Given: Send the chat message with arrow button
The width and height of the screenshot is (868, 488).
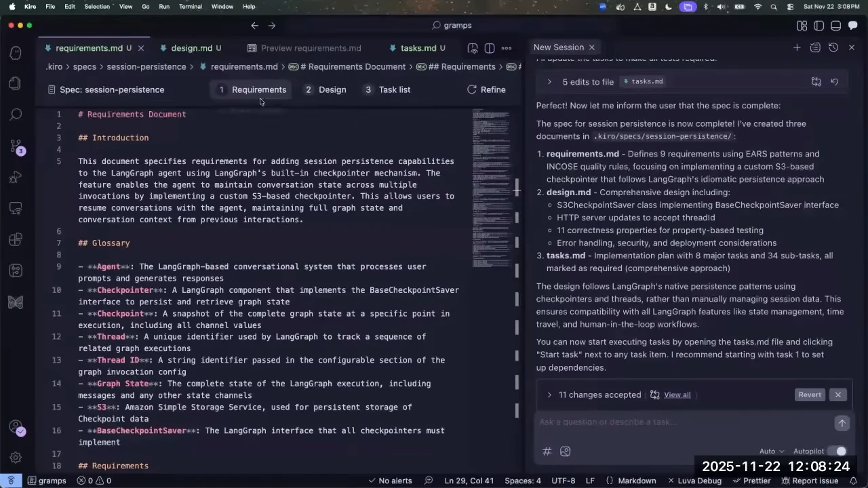Looking at the screenshot, I should coord(842,423).
